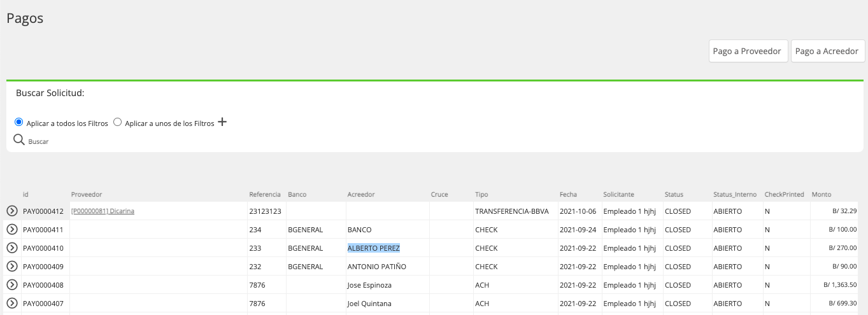Select 'Aplicar a todos los Filtros' radio
Image resolution: width=868 pixels, height=315 pixels.
tap(18, 122)
